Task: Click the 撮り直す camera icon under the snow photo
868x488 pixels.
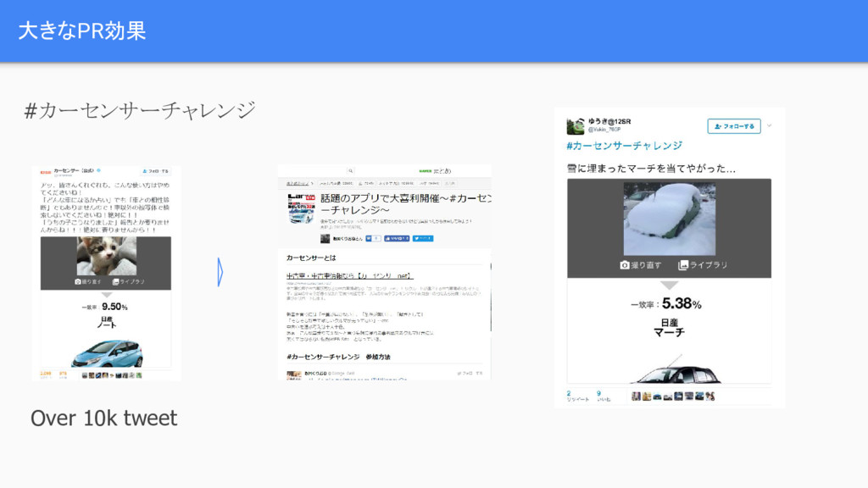Action: tap(625, 265)
